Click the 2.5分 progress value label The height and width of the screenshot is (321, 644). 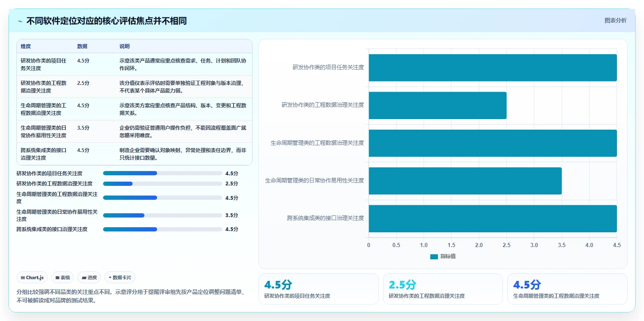(x=232, y=184)
